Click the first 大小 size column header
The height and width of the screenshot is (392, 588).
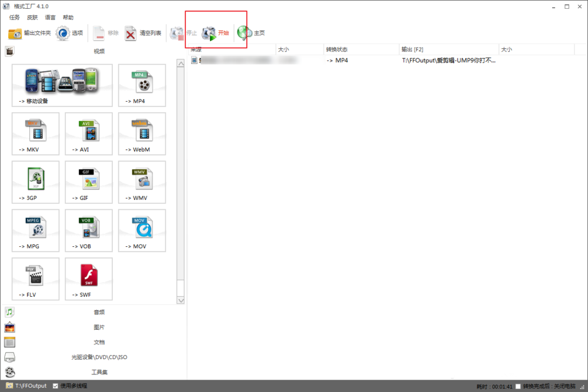(x=300, y=49)
